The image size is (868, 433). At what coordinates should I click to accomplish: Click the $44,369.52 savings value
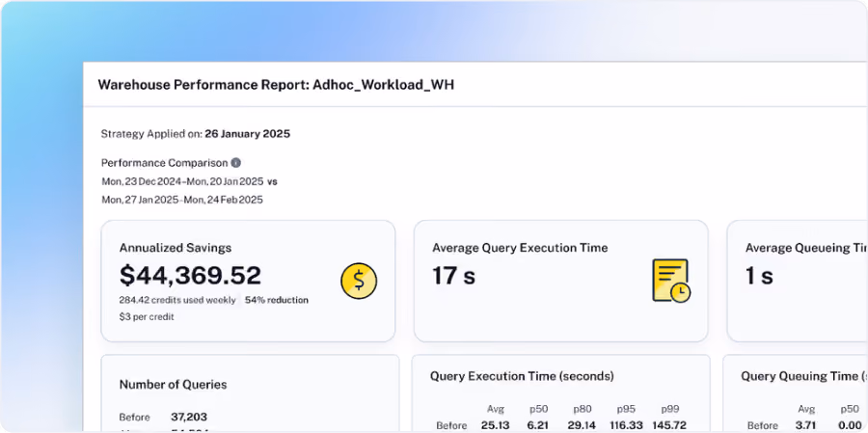[190, 275]
